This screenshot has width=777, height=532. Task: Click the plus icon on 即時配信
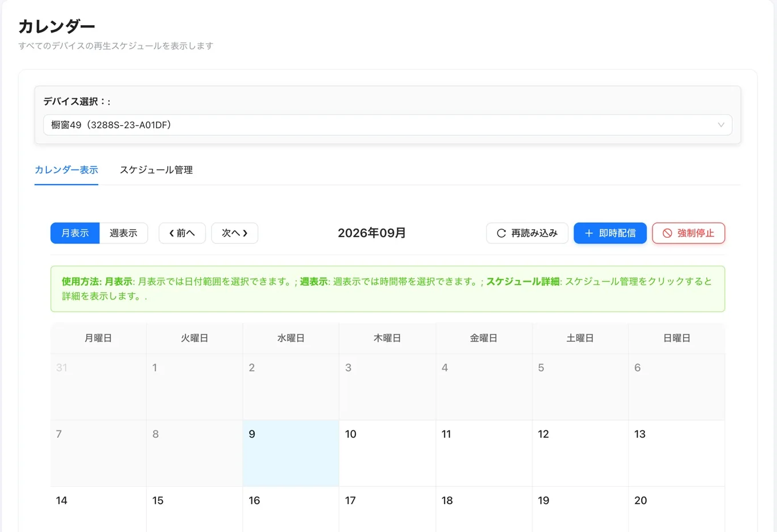pos(589,233)
